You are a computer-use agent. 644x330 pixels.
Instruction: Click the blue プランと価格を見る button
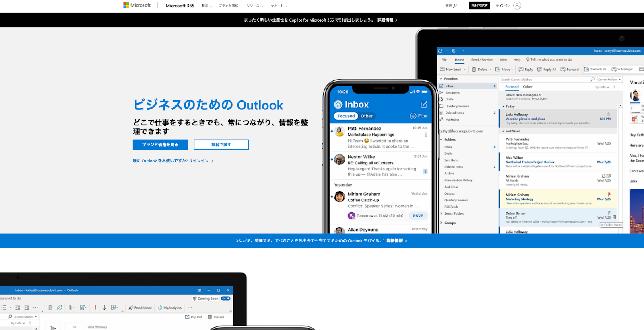pos(160,145)
